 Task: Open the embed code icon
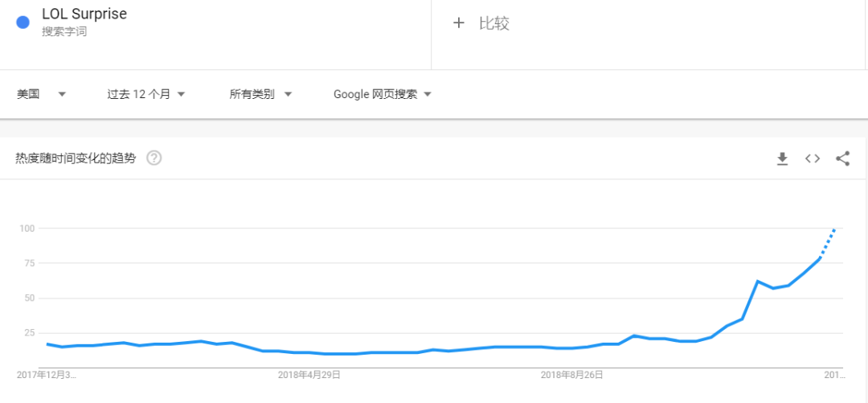pos(812,159)
